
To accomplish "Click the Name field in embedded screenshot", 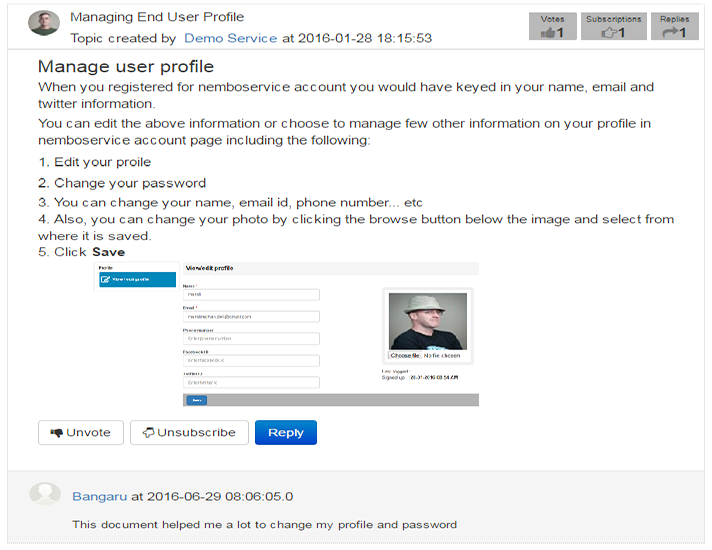I will (251, 295).
